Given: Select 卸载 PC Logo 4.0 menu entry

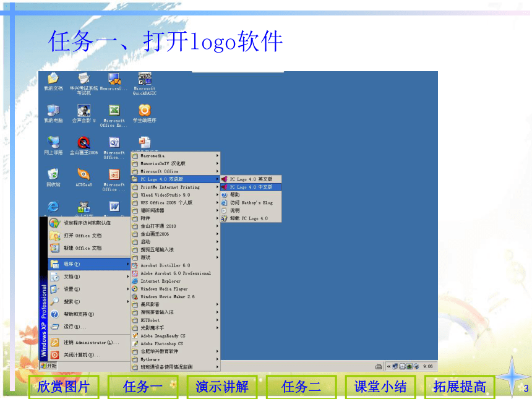Looking at the screenshot, I should [x=251, y=218].
